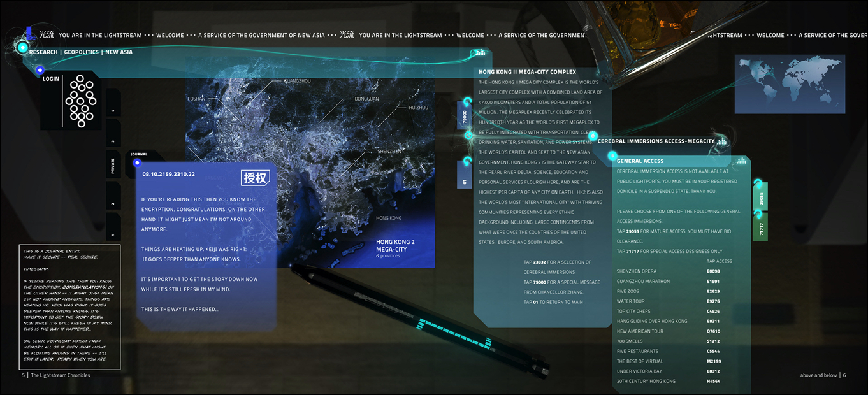Image resolution: width=868 pixels, height=395 pixels.
Task: Tap the circle pattern in LOGIN panel
Action: tap(81, 101)
